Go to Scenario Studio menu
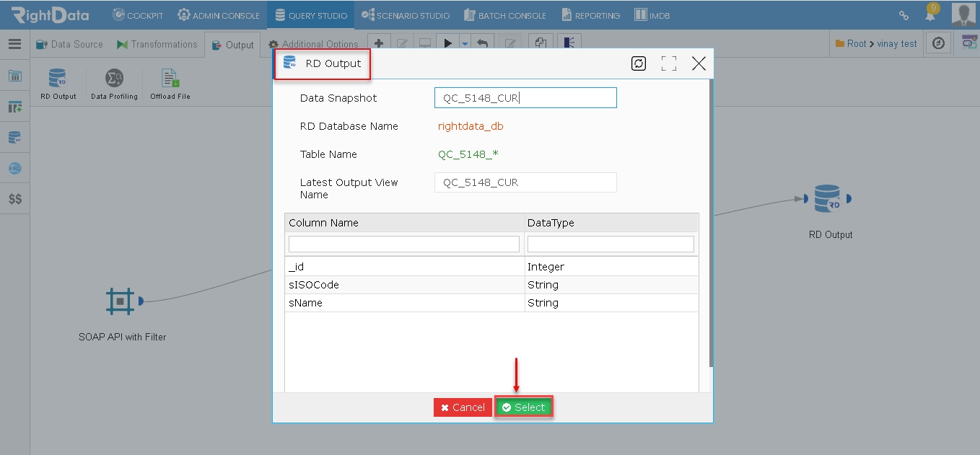Screen dimensions: 980x455 coord(406,15)
